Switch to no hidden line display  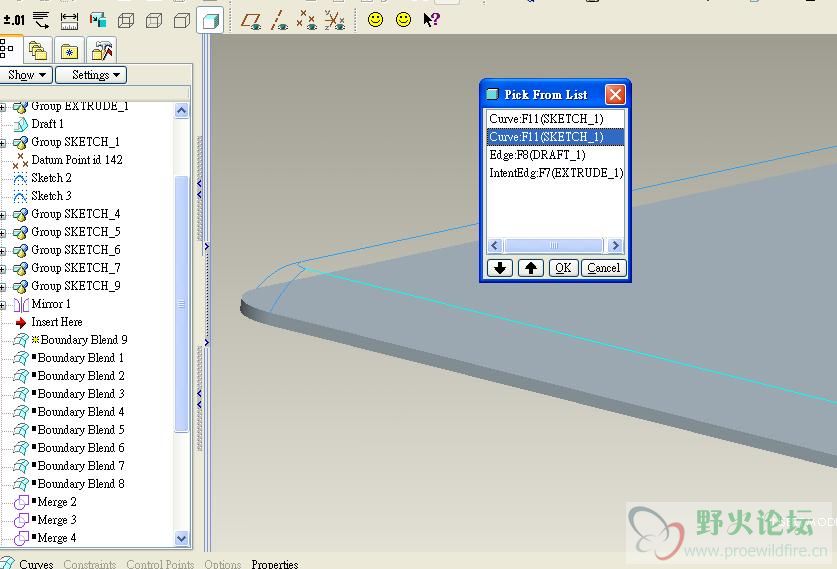(x=182, y=21)
